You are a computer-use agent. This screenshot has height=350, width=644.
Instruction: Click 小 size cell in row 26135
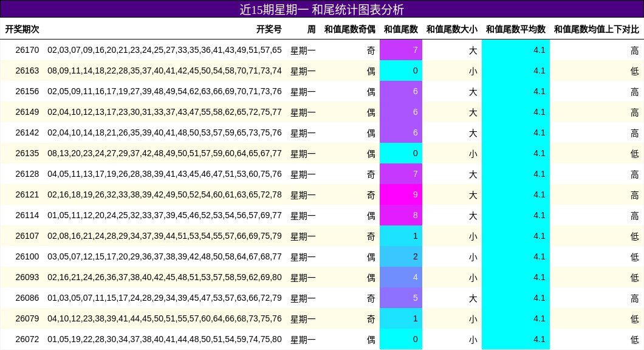click(x=473, y=153)
